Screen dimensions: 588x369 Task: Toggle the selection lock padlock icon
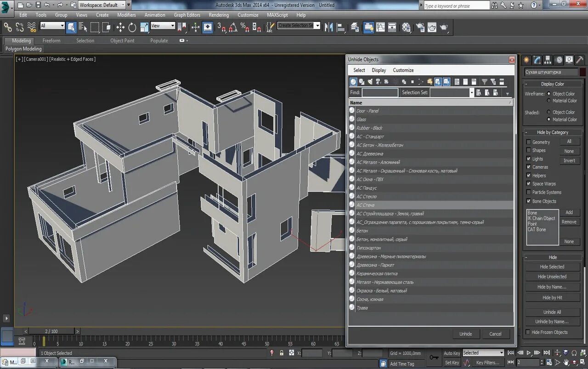pyautogui.click(x=282, y=353)
